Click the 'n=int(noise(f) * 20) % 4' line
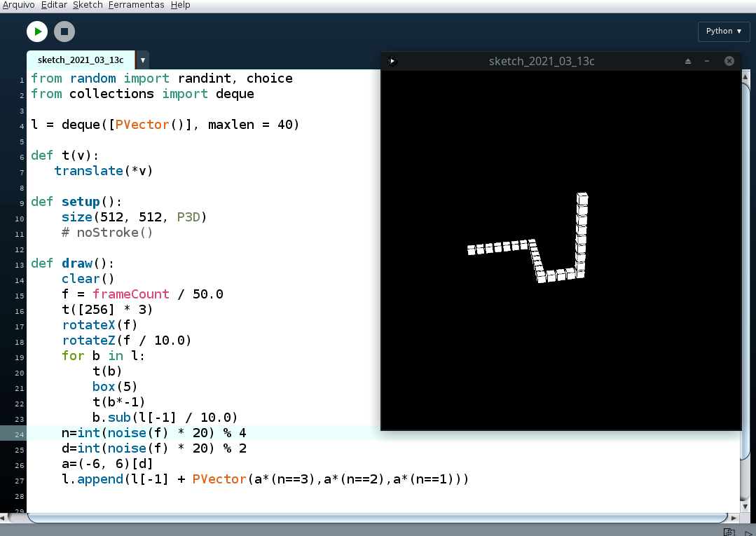The height and width of the screenshot is (536, 756). [154, 433]
